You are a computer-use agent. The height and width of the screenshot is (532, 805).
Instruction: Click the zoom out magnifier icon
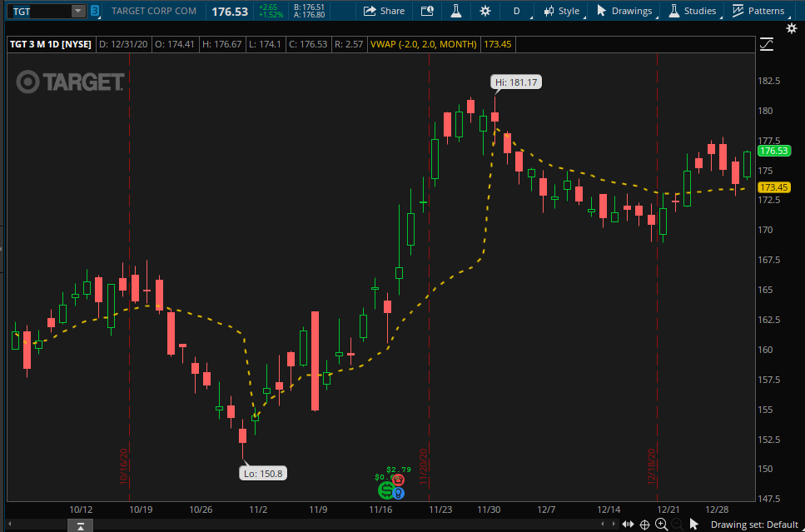(x=677, y=525)
